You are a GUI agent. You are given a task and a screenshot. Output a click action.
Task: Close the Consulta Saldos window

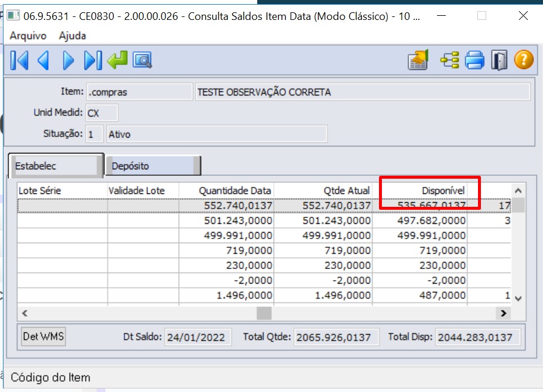523,16
